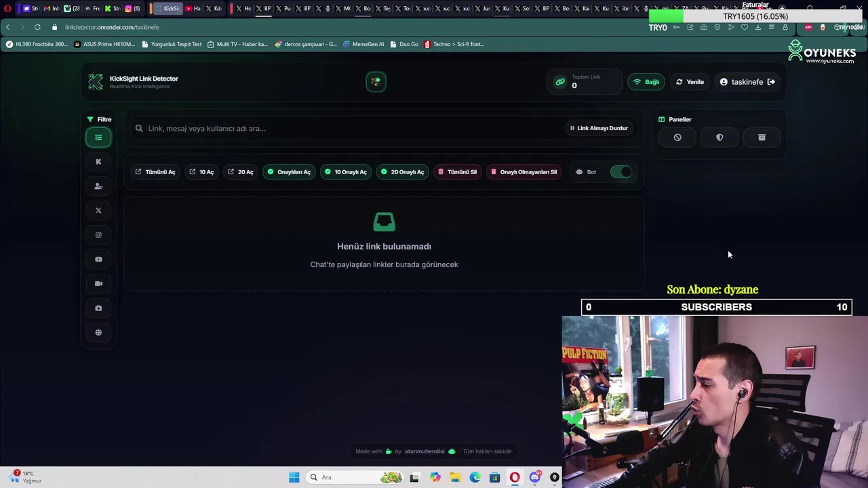Open the Duo Go bookmark

pos(404,44)
